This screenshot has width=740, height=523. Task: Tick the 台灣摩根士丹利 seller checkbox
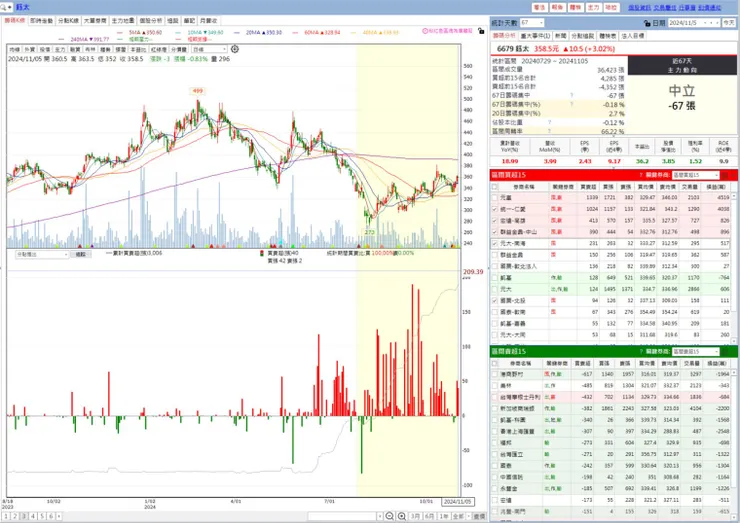495,397
